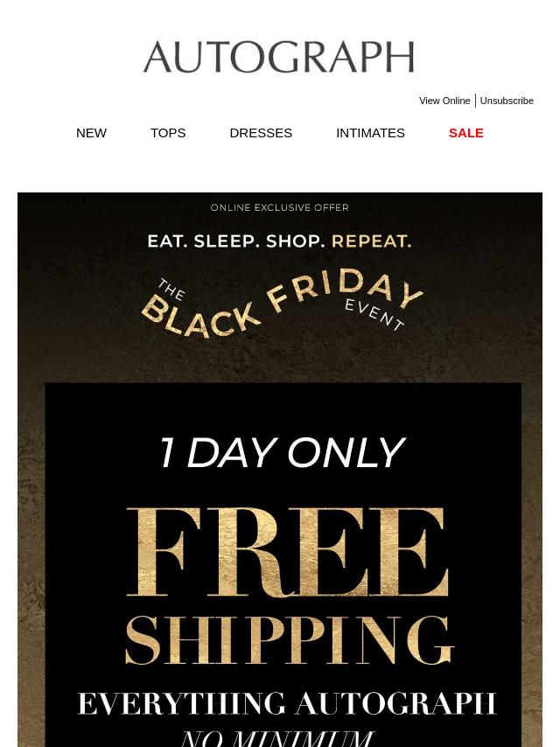Viewport: 560px width, 747px height.
Task: Open the INTIMATES category
Action: click(370, 133)
